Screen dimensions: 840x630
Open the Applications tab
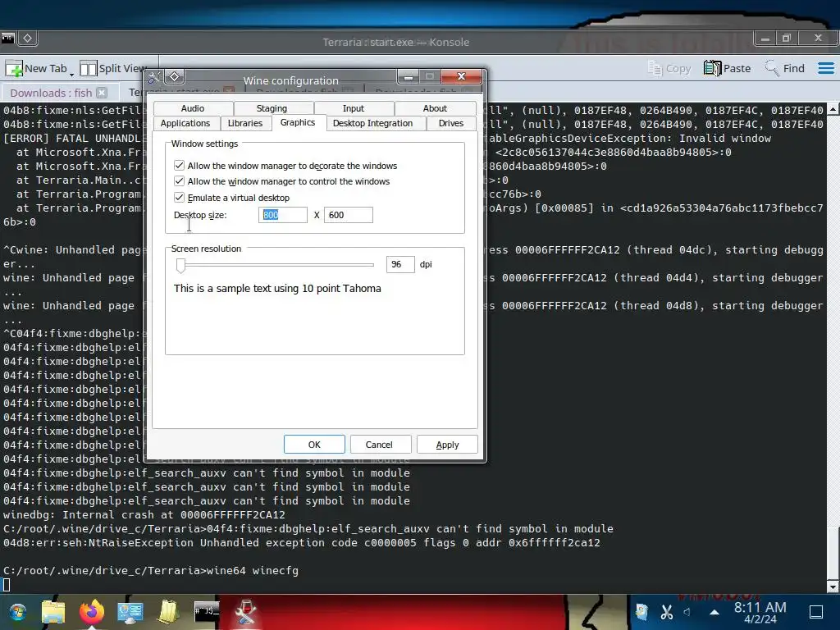[x=185, y=123]
